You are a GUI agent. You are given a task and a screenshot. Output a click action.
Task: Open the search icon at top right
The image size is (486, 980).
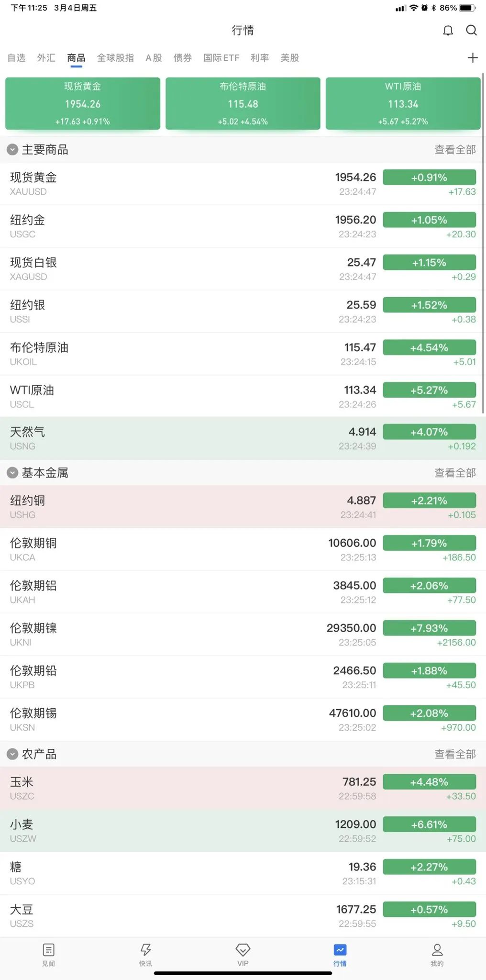click(x=472, y=30)
